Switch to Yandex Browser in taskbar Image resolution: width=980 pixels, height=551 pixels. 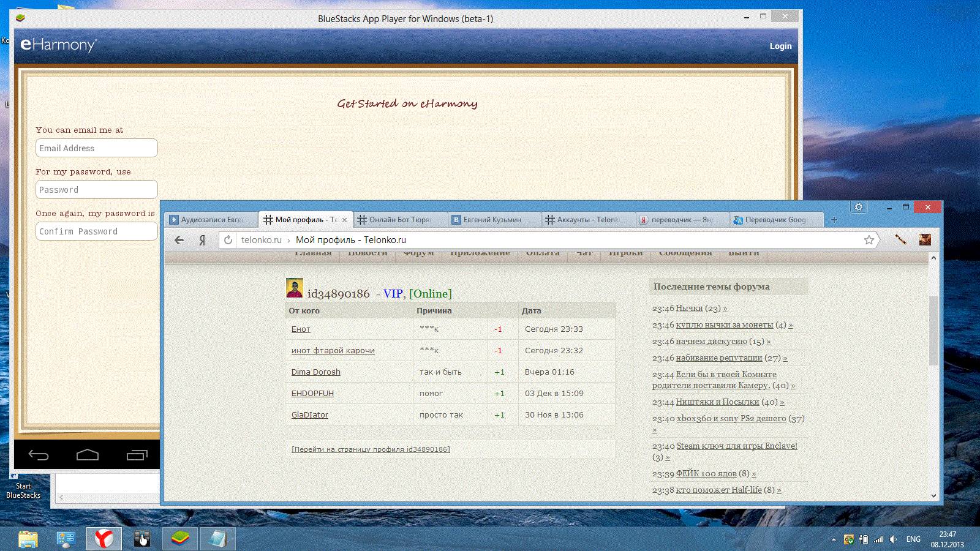click(104, 539)
